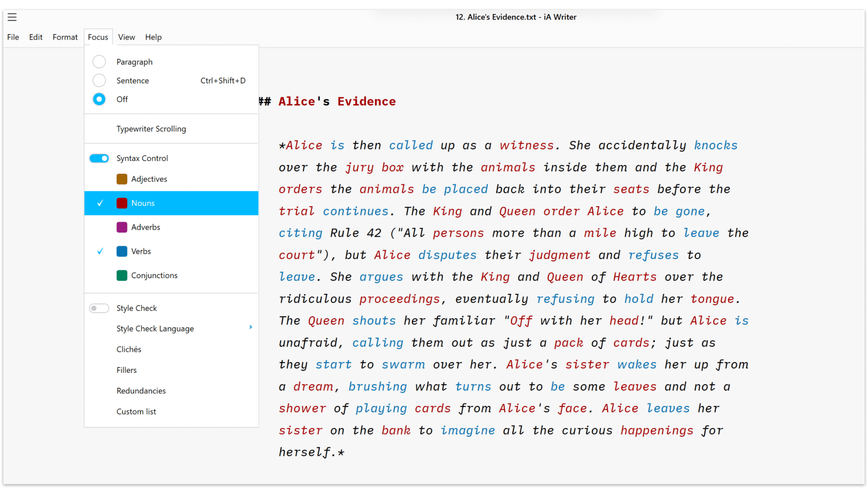Click the checkmark beside Verbs
The height and width of the screenshot is (488, 868).
pos(100,251)
